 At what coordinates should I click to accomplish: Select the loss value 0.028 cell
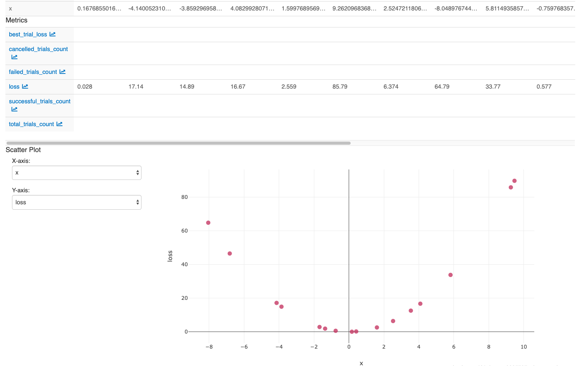85,86
